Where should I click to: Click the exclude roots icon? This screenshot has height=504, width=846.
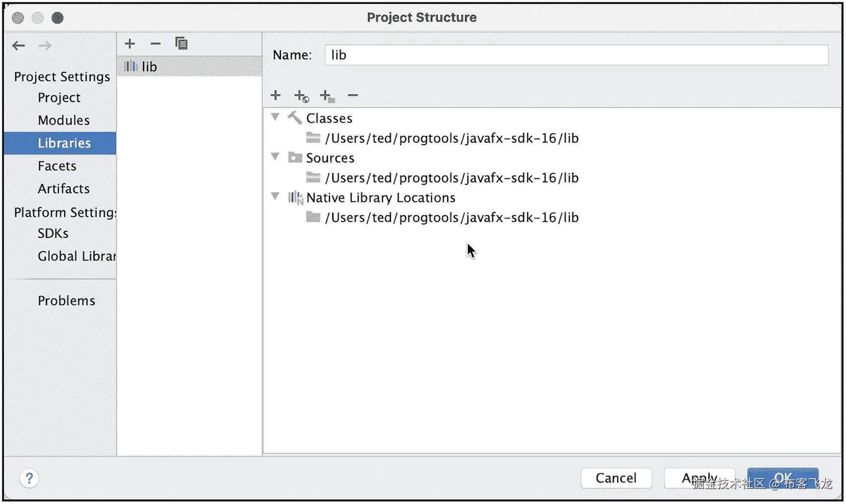pos(327,96)
